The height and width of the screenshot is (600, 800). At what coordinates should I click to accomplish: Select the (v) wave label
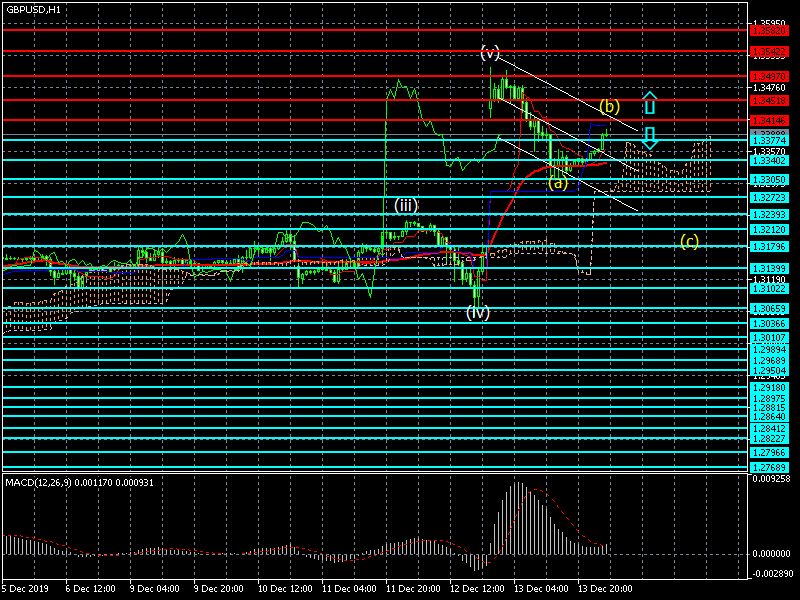pos(489,51)
